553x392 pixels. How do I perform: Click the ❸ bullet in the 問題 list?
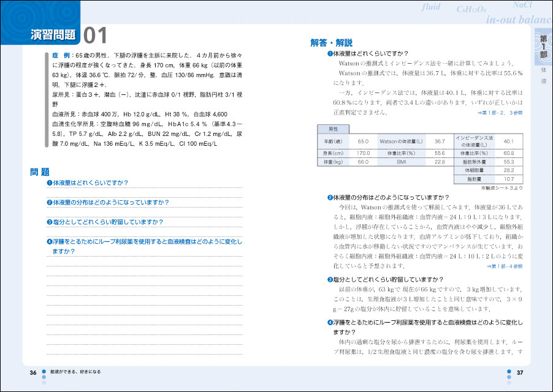click(x=50, y=222)
